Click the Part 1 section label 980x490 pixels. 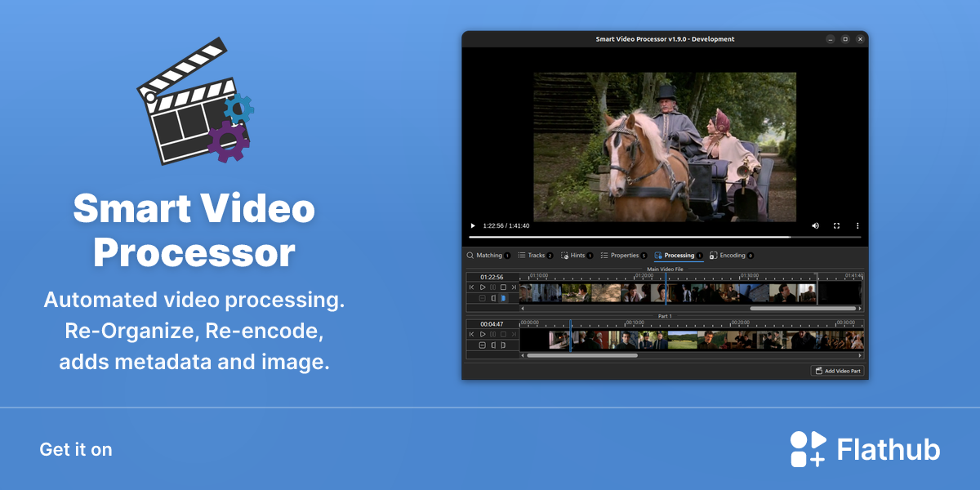pyautogui.click(x=665, y=316)
